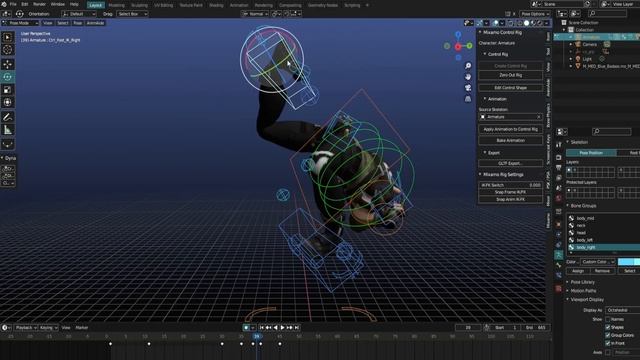
Task: Click the current frame marker in timeline
Action: [256, 336]
